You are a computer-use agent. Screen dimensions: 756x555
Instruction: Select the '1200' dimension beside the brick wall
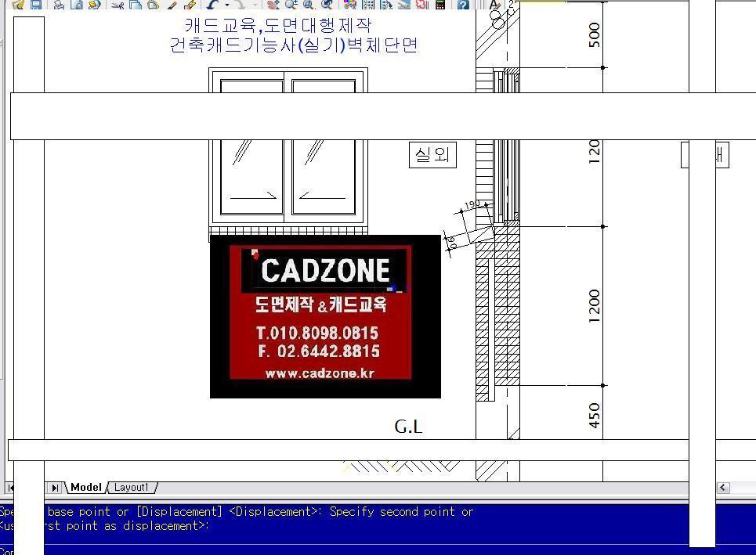[x=595, y=306]
